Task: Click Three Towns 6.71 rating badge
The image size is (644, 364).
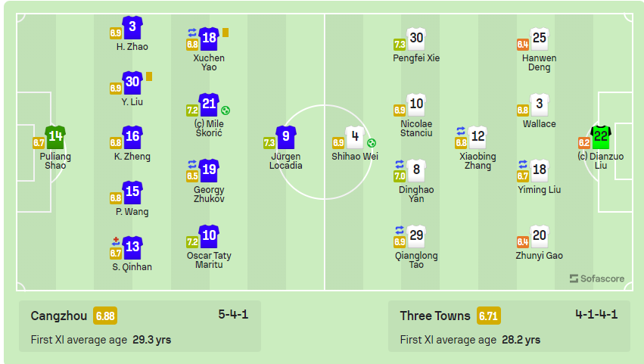Action: 488,316
